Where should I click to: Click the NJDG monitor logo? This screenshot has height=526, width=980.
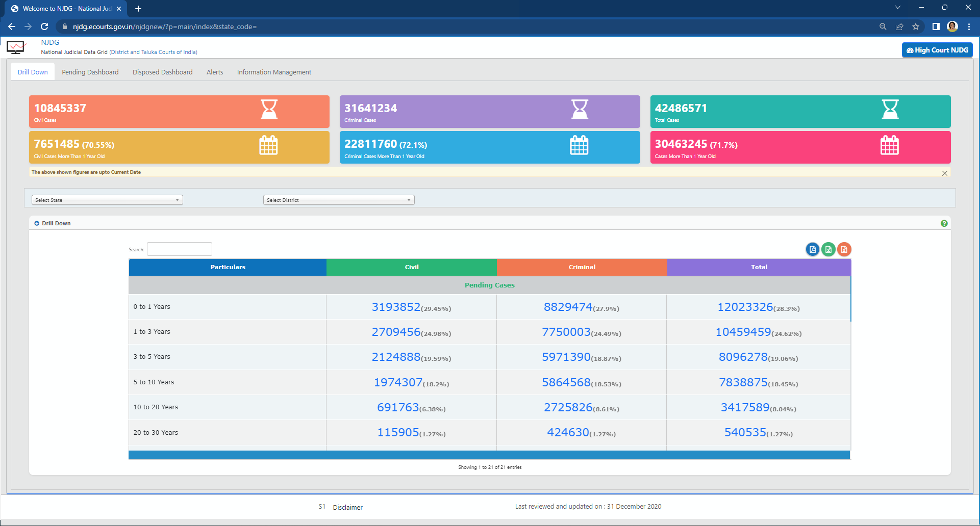16,47
